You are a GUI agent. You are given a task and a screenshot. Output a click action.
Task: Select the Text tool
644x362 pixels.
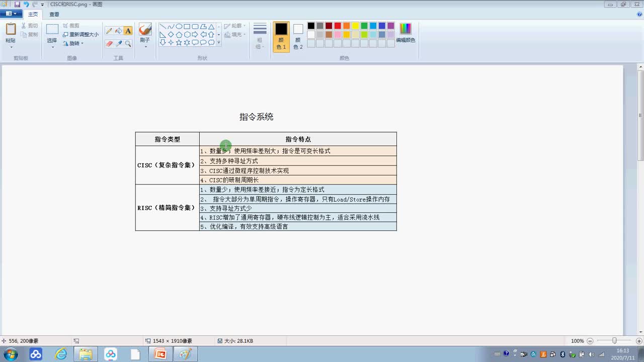click(x=128, y=31)
